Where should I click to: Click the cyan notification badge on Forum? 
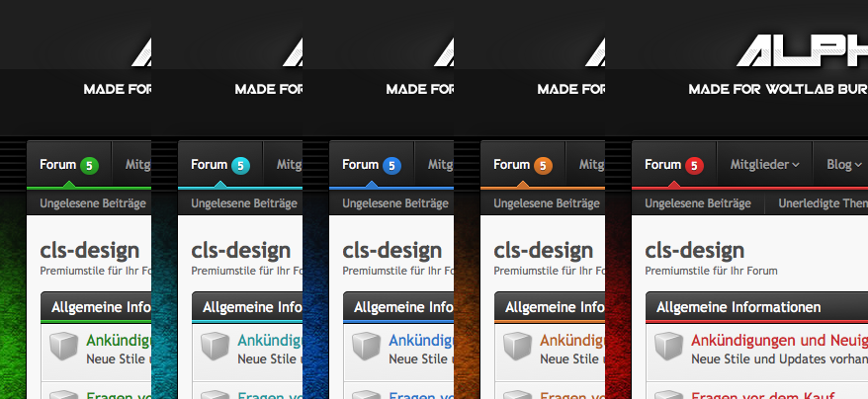[241, 166]
